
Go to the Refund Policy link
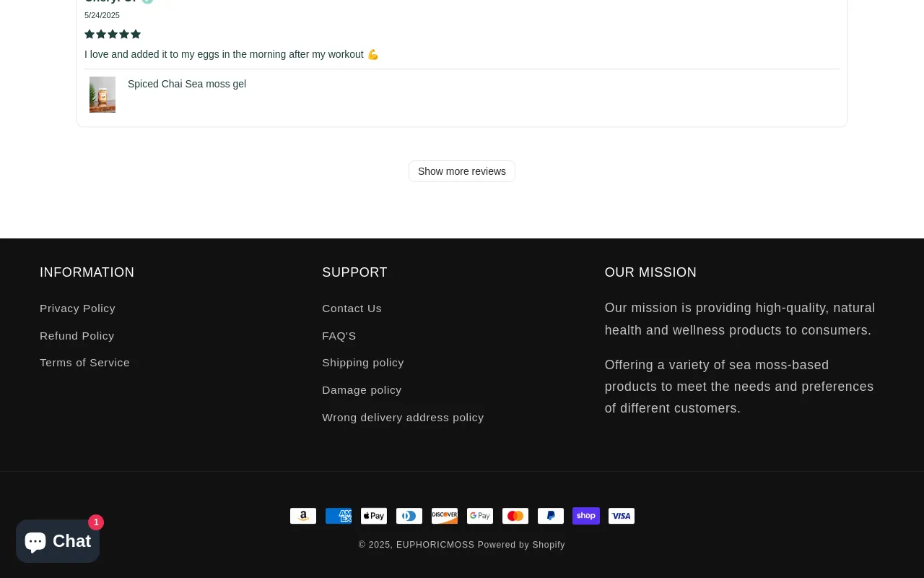pyautogui.click(x=77, y=336)
